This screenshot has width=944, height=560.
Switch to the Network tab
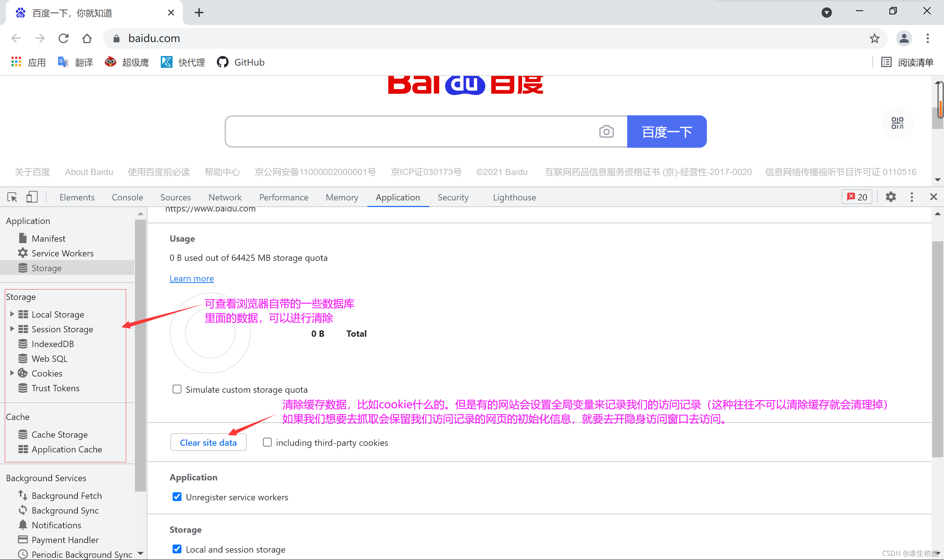[x=225, y=197]
